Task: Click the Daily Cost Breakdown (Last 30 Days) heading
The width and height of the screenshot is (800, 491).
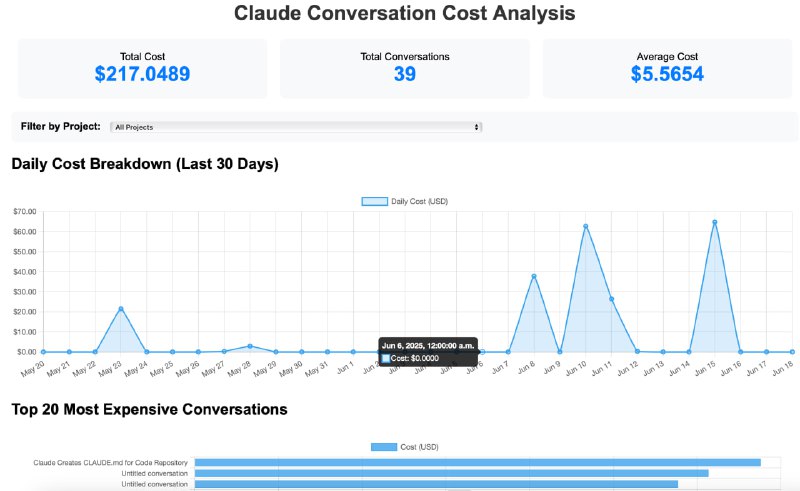Action: pos(145,164)
